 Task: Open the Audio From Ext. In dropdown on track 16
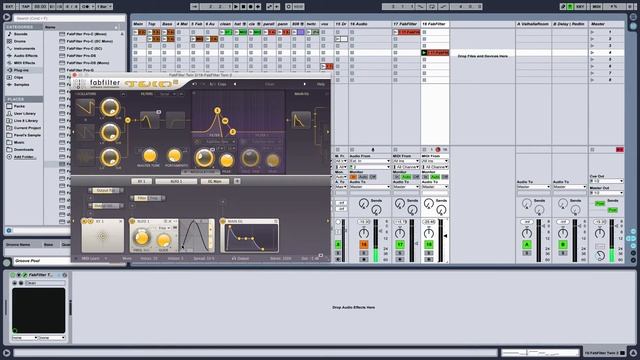point(370,161)
